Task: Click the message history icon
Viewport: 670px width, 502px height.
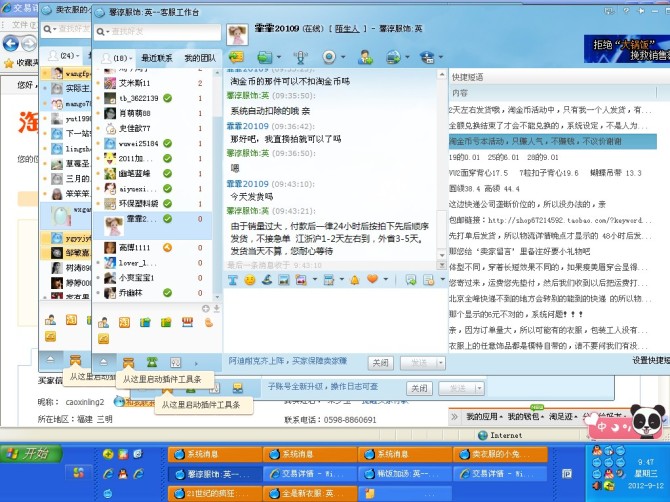Action: coord(428,280)
